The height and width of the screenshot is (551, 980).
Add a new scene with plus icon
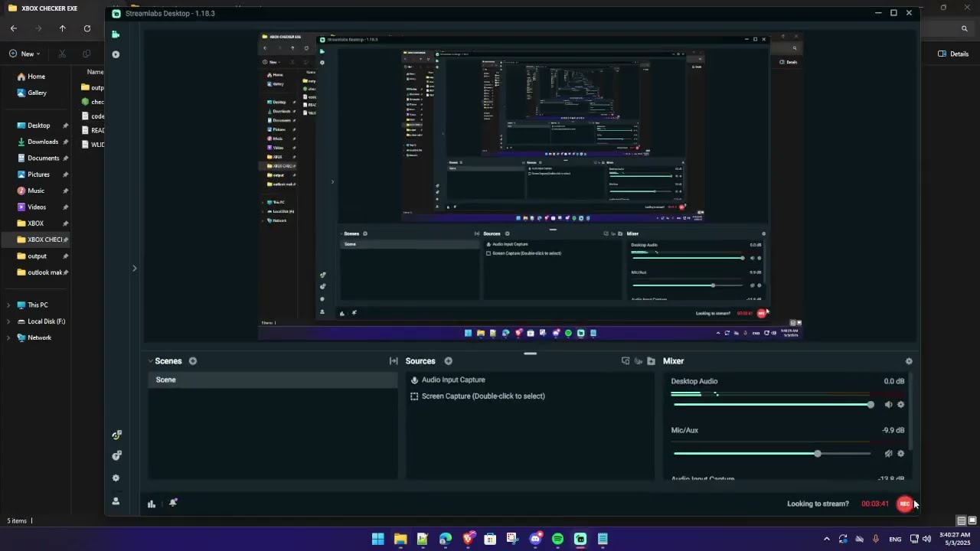(x=193, y=361)
